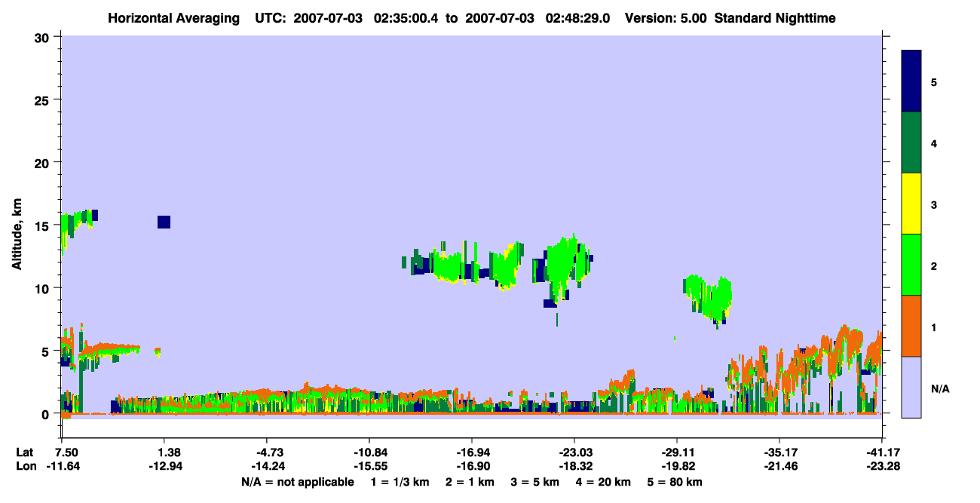Viewport: 980px width, 503px height.
Task: Click the isolated dark blue square at 15 km
Action: pos(164,222)
